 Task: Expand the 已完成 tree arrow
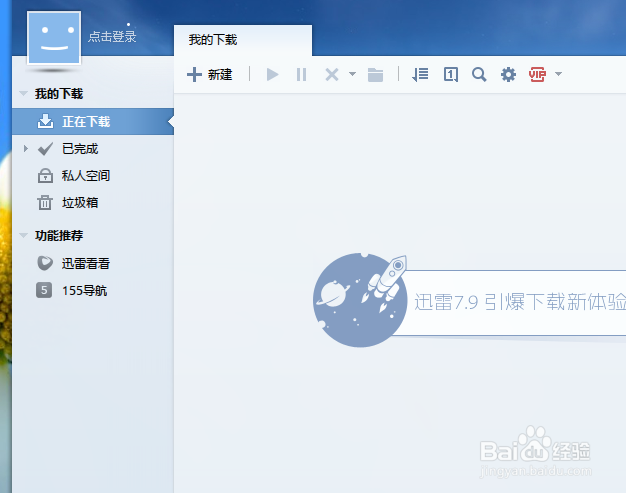26,149
